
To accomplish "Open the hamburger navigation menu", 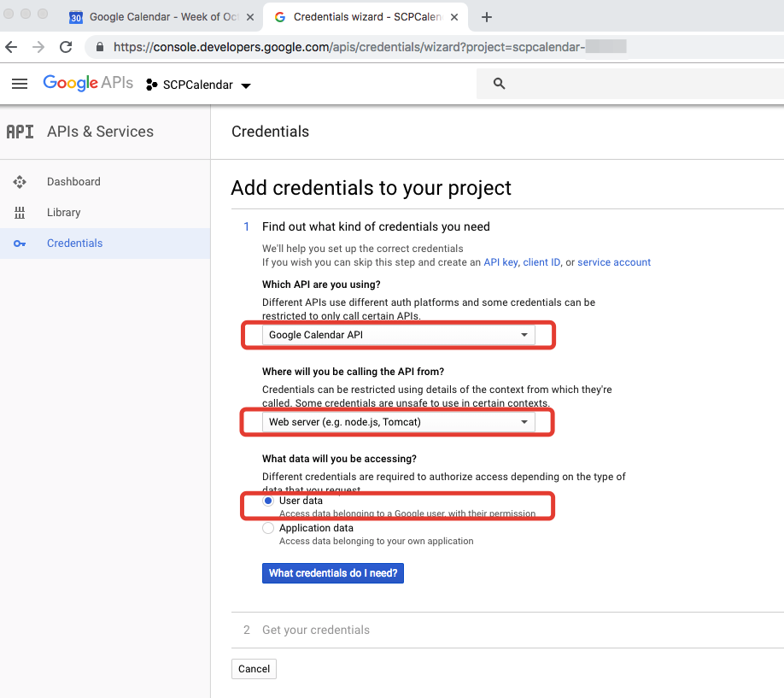I will click(20, 84).
